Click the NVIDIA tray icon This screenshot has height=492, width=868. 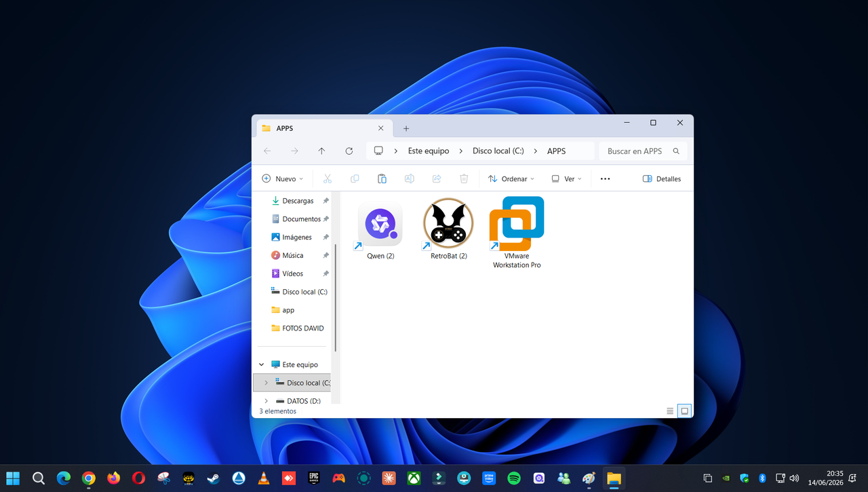point(726,478)
